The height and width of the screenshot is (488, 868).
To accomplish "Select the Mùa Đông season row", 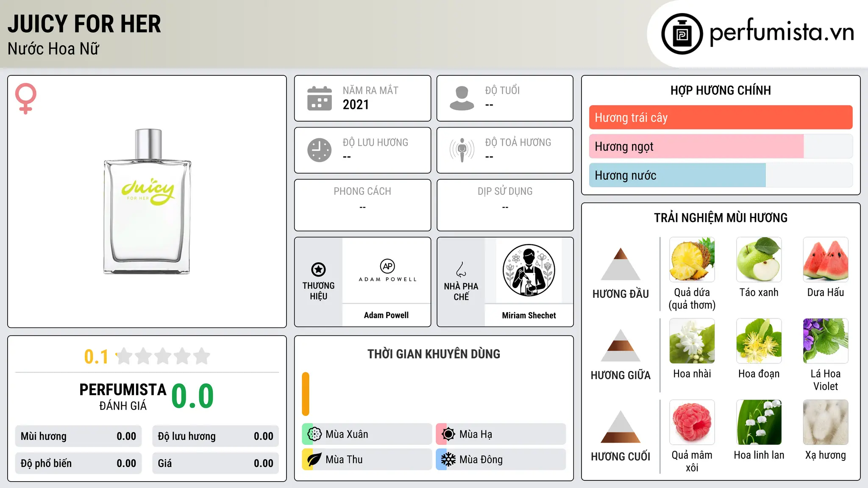I will pyautogui.click(x=501, y=460).
